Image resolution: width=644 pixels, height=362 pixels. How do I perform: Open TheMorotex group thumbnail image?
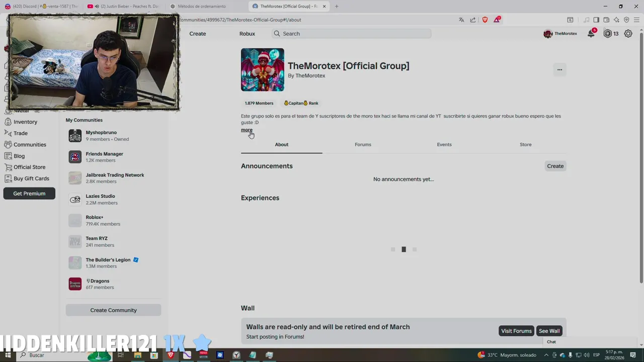[x=263, y=70]
